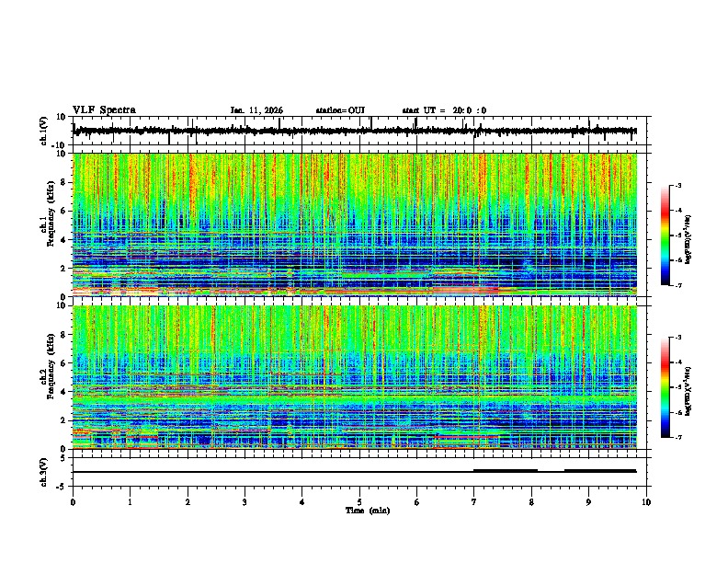This screenshot has width=728, height=563.
Task: Click the "8" kHz tick on ch.1 spectrogram axis
Action: pos(63,182)
